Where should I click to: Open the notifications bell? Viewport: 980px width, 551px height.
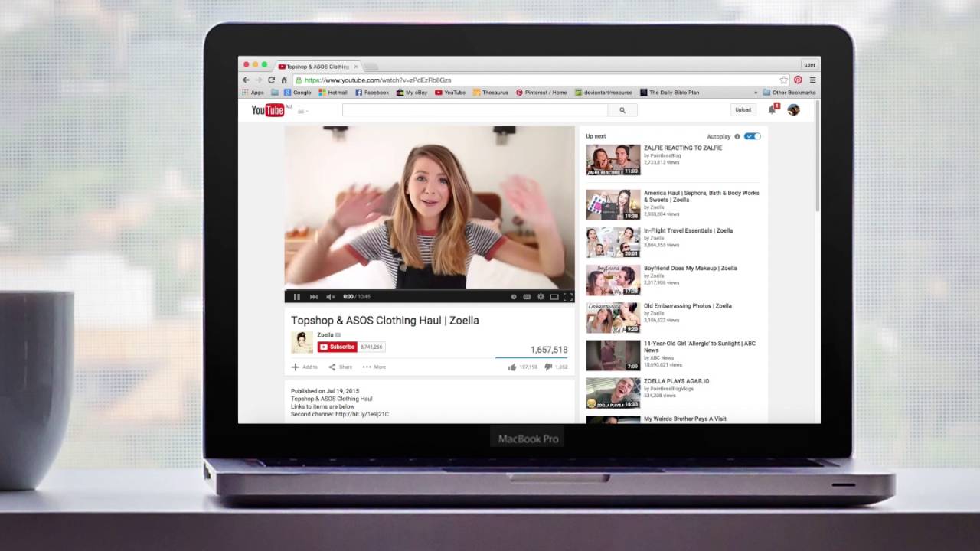pyautogui.click(x=773, y=109)
